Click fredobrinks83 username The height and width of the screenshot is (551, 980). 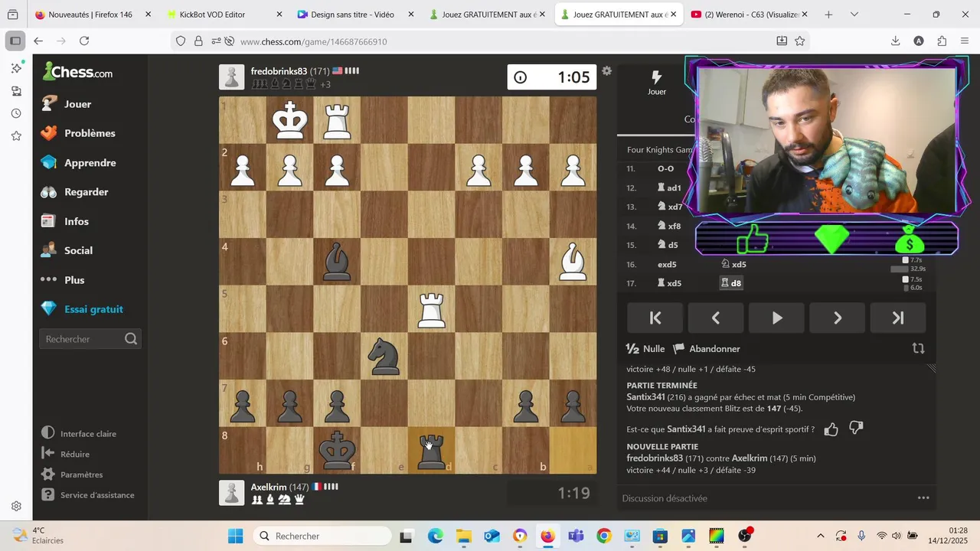(x=279, y=71)
